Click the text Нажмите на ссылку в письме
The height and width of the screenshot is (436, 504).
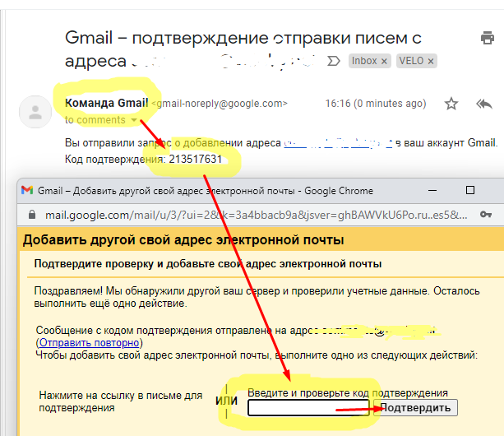(121, 401)
